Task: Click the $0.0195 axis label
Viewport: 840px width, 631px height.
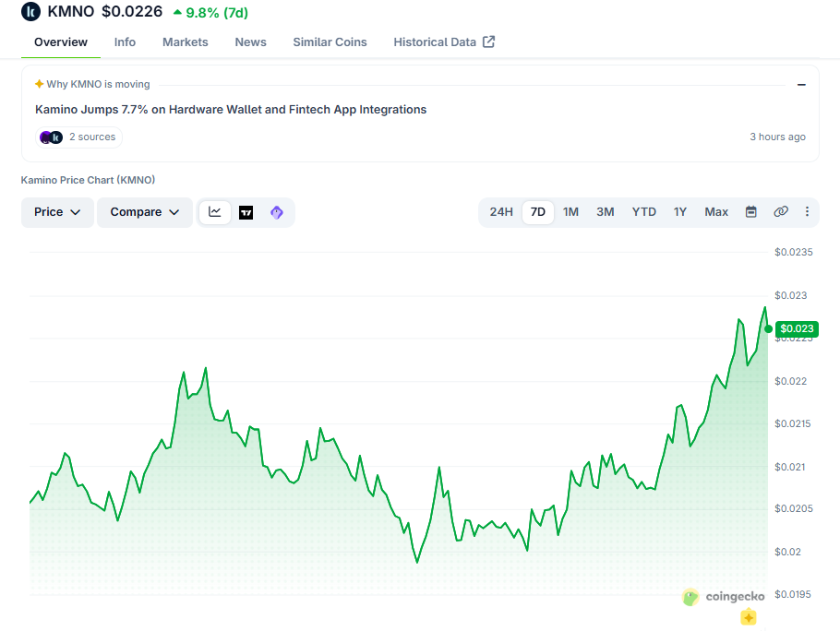Action: click(x=792, y=594)
